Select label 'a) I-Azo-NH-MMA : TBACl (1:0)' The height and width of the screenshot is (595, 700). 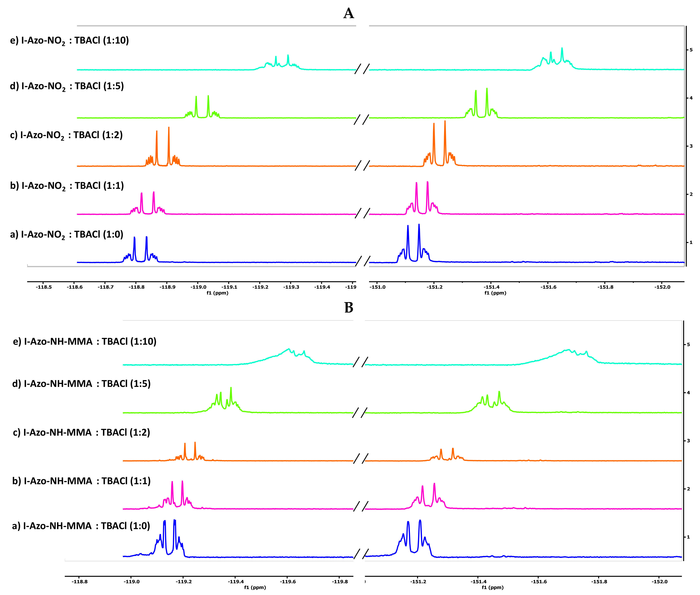(x=81, y=526)
